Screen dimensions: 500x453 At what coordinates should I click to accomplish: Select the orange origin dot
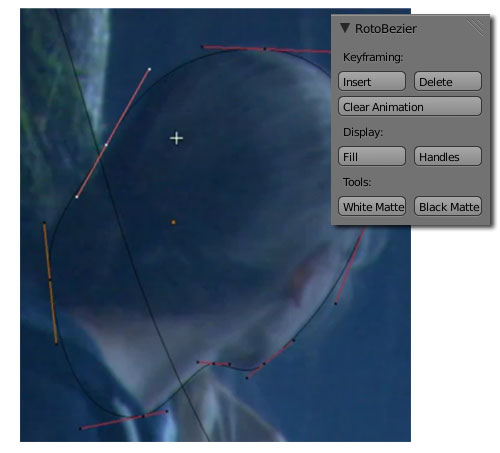[173, 222]
